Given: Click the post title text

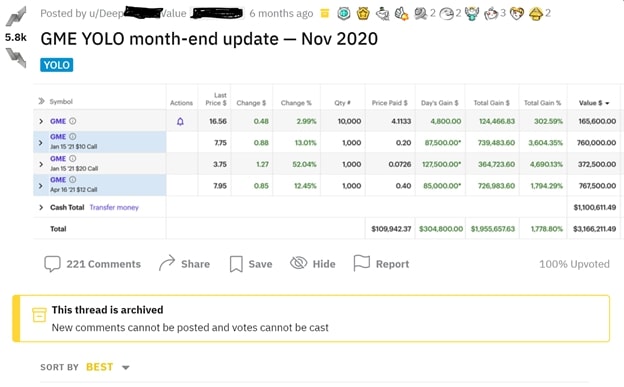Looking at the screenshot, I should (x=209, y=39).
